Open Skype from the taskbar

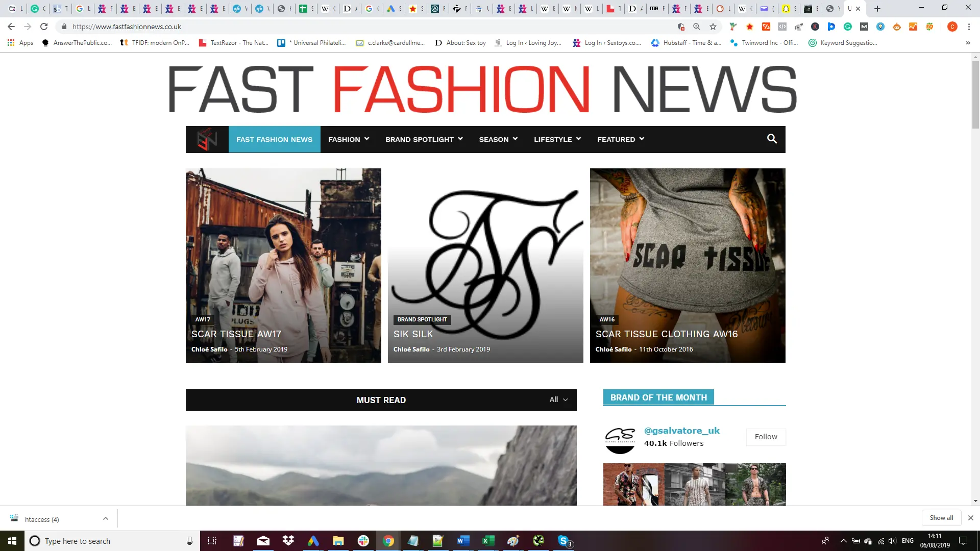click(x=563, y=541)
